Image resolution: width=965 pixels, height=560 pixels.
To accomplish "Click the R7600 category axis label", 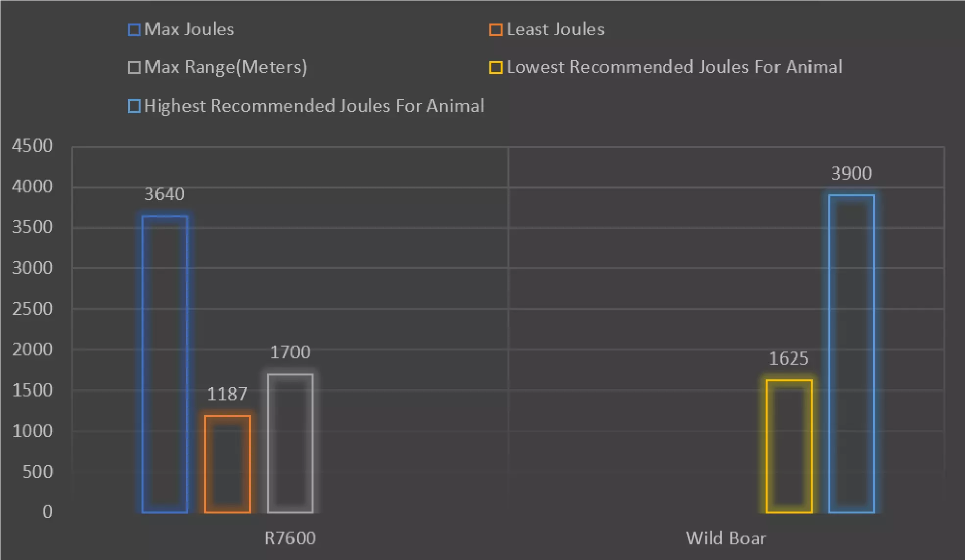I will pyautogui.click(x=290, y=538).
